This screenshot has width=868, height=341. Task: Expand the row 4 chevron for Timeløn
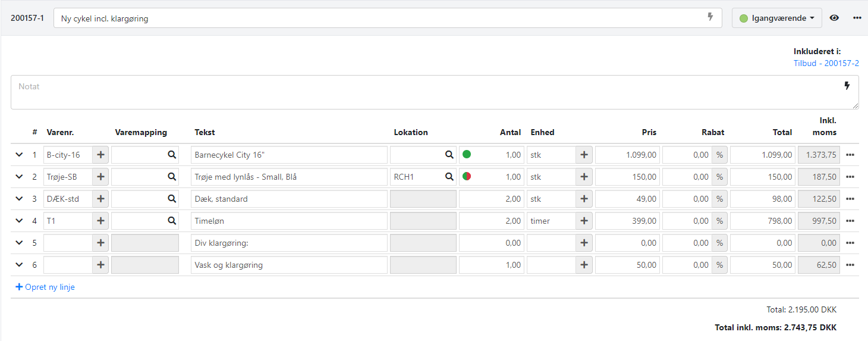click(x=19, y=221)
